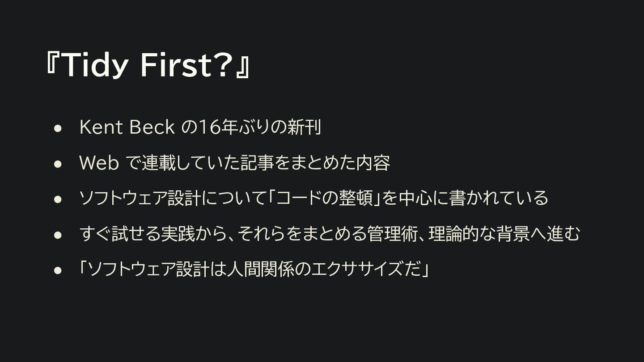644x362 pixels.
Task: Select the quoted phrase コードの整頓
Action: pos(325,198)
